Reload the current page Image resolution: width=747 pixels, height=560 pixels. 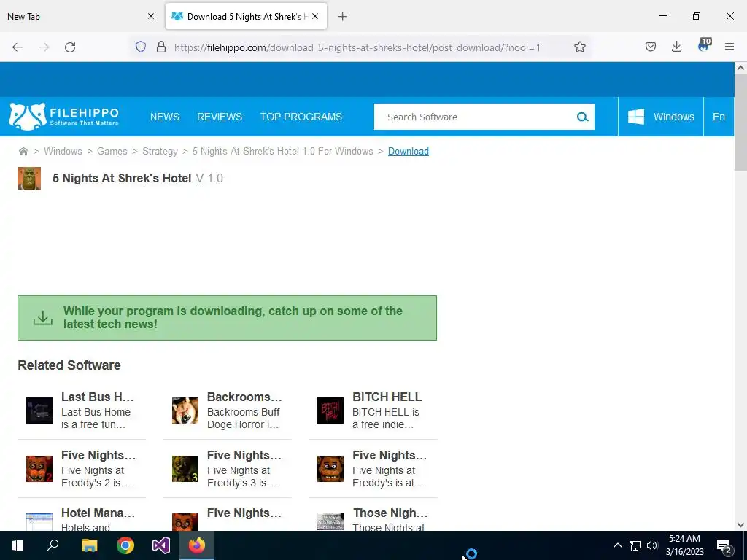point(70,47)
